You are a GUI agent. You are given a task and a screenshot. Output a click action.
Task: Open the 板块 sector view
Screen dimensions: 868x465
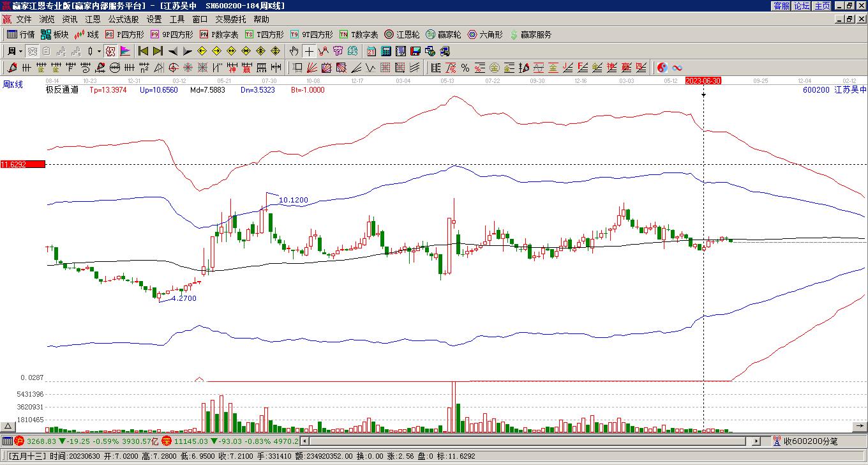(x=55, y=34)
